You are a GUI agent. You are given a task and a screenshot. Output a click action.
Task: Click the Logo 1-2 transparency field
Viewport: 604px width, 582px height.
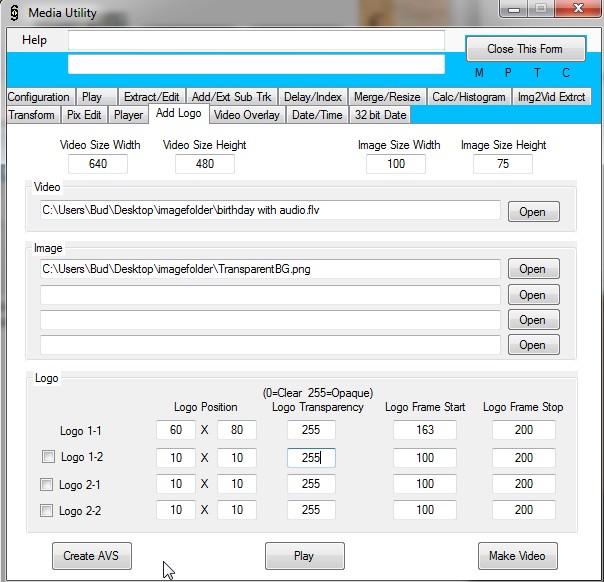pos(311,458)
